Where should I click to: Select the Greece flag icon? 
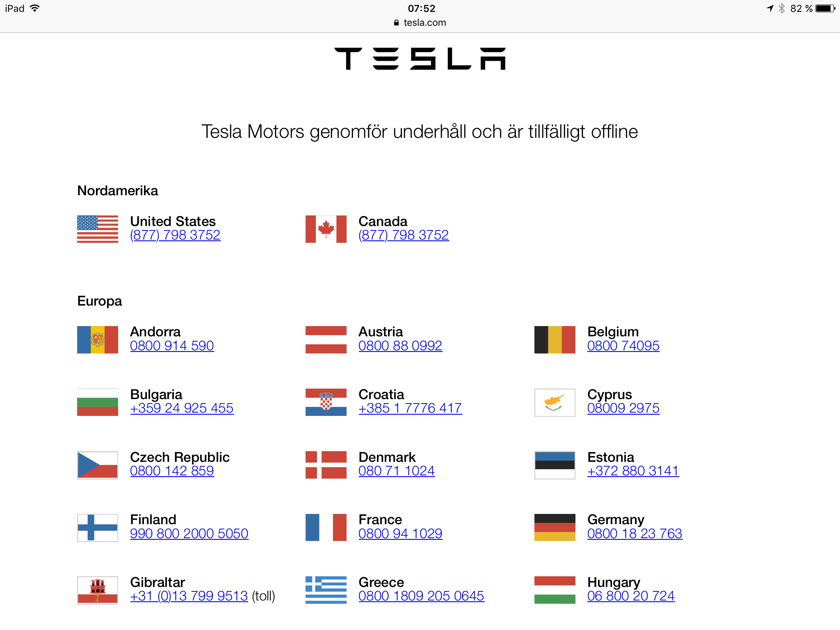click(326, 590)
